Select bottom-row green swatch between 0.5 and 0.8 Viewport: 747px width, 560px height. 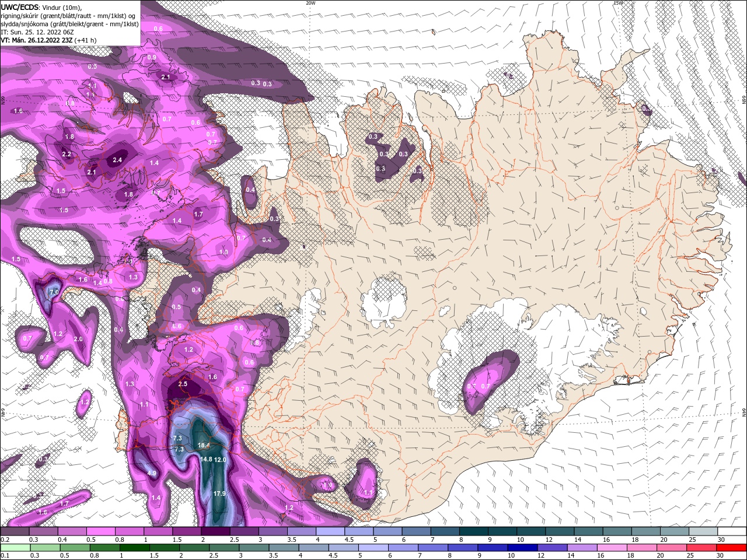point(76,547)
